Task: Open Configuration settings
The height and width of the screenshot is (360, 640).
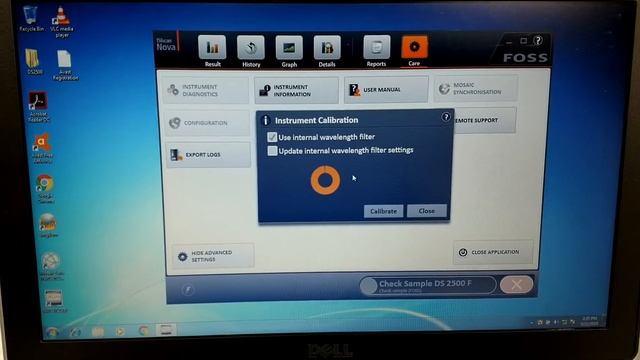Action: 207,122
